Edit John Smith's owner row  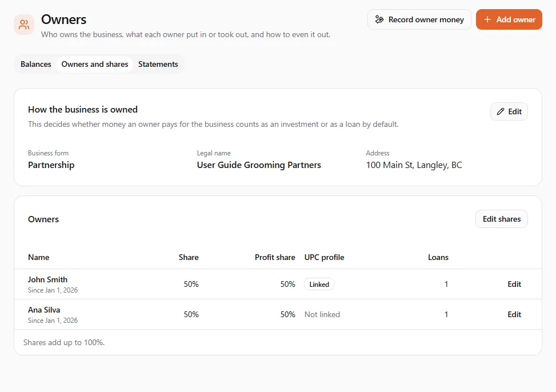[514, 284]
